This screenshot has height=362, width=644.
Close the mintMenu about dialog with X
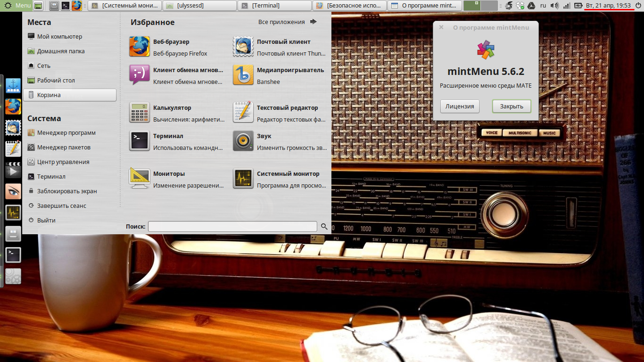pyautogui.click(x=441, y=27)
